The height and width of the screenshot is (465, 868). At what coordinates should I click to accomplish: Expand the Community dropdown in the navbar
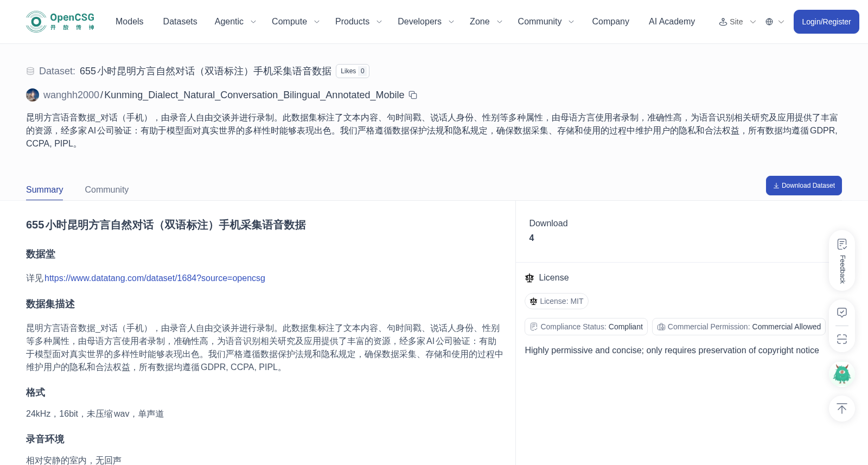(x=546, y=22)
